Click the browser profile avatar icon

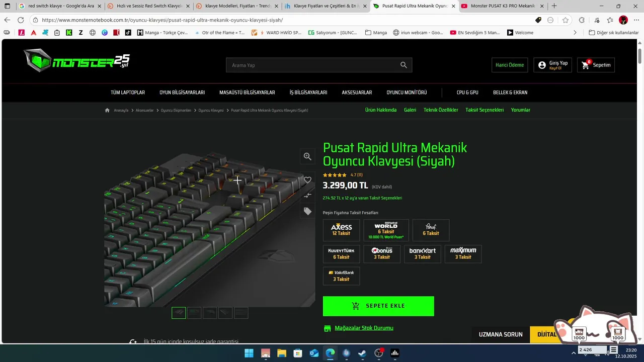point(623,20)
